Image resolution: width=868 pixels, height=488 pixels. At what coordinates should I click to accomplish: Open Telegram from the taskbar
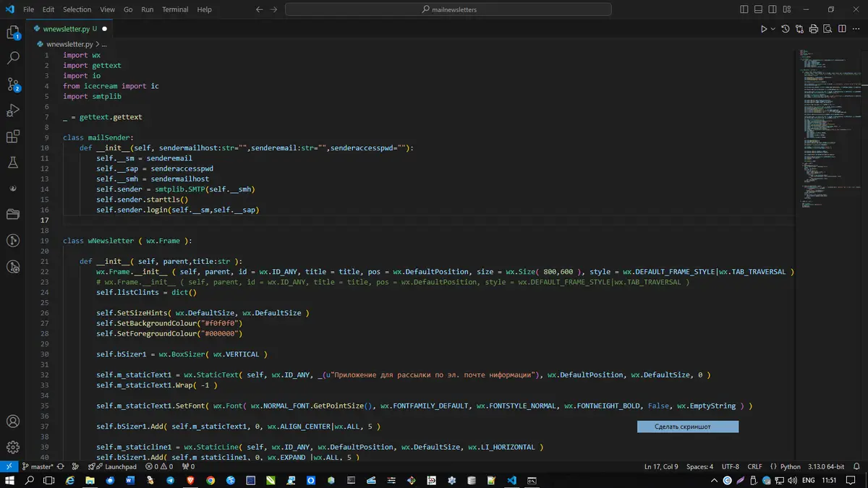click(x=171, y=480)
